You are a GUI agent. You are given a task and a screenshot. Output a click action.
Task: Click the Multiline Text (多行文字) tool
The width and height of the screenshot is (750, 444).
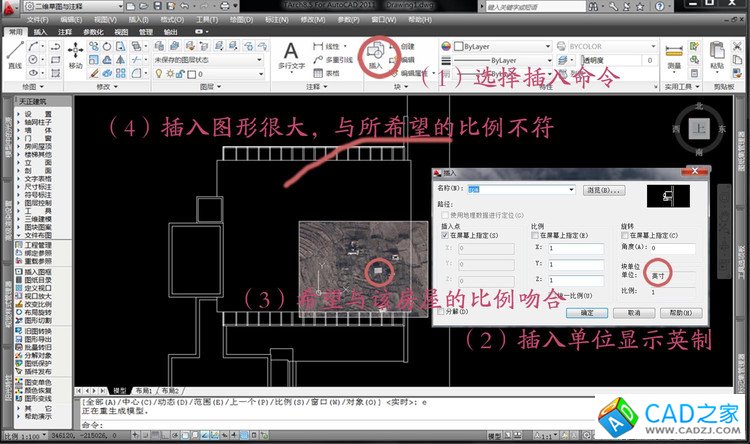click(291, 56)
